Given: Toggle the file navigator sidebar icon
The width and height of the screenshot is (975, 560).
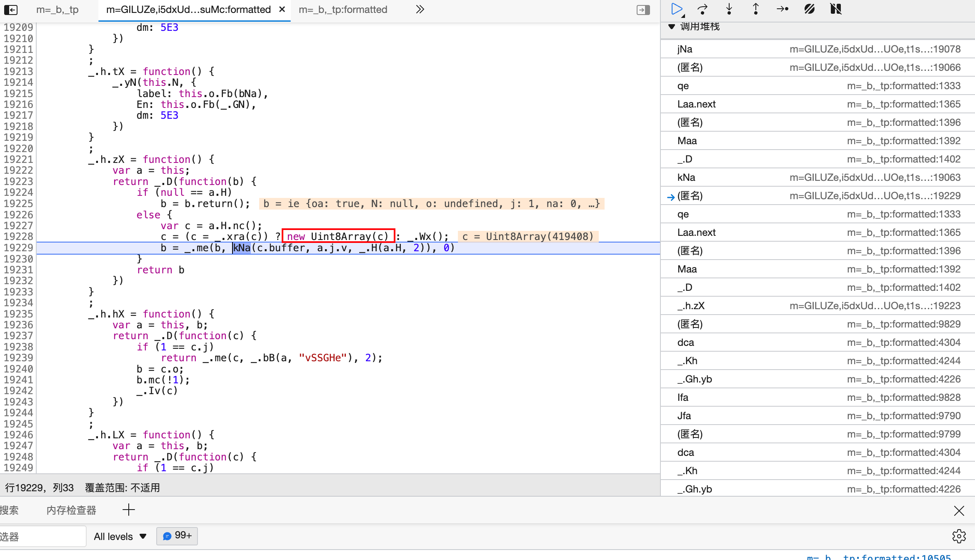Looking at the screenshot, I should point(11,10).
